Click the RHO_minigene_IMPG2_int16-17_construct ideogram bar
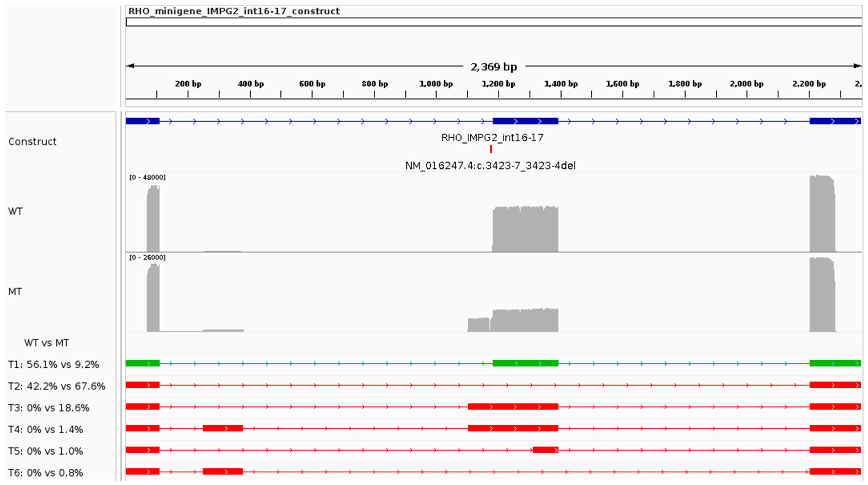The width and height of the screenshot is (868, 485). (494, 22)
